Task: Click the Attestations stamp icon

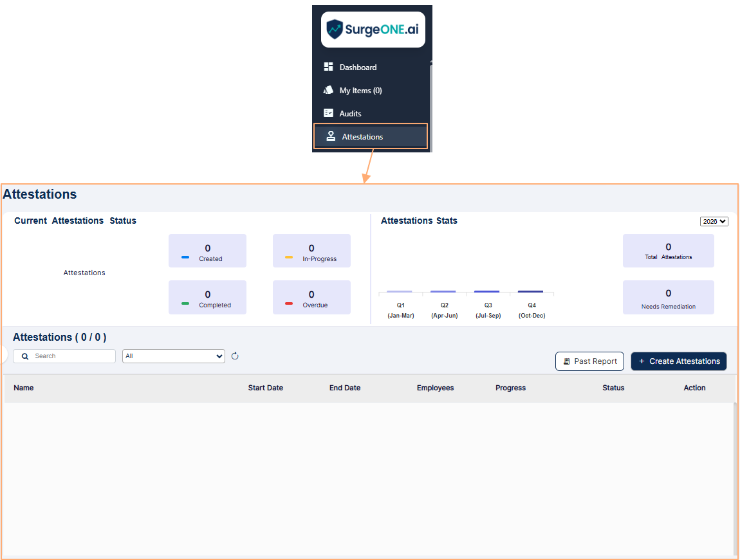Action: (x=331, y=136)
